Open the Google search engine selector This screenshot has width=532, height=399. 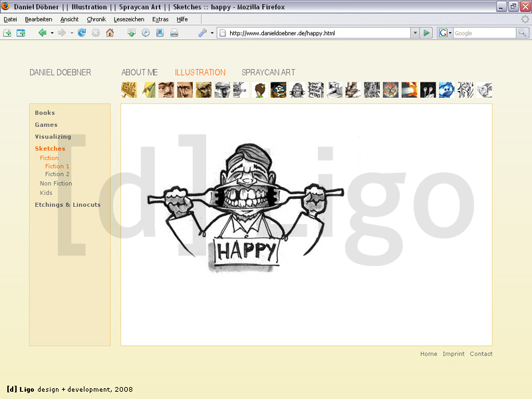(445, 33)
